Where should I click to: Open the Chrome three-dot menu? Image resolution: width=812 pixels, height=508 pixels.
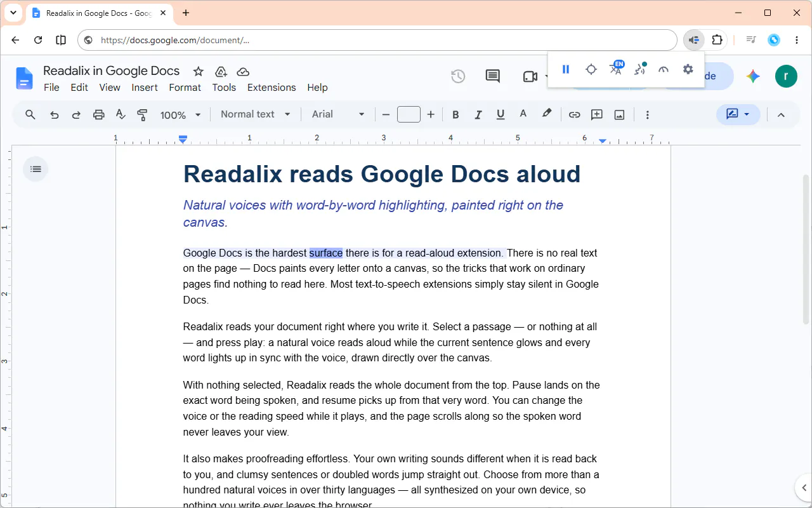(x=797, y=40)
